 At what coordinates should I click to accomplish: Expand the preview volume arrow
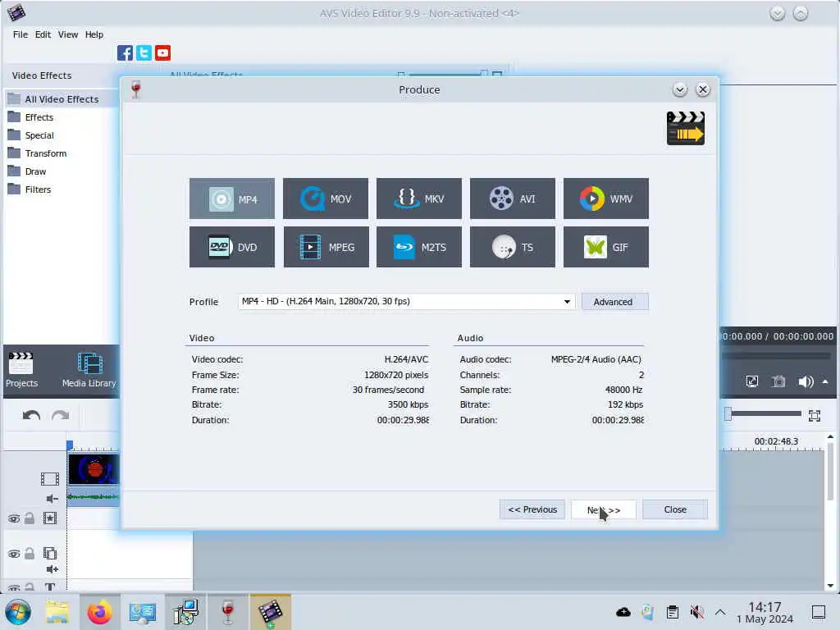pos(825,381)
